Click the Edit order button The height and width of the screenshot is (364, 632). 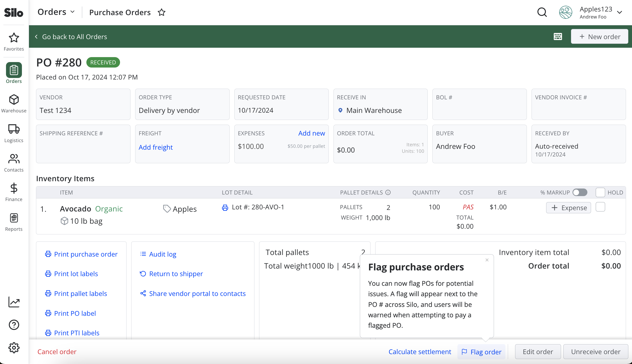[x=538, y=352]
